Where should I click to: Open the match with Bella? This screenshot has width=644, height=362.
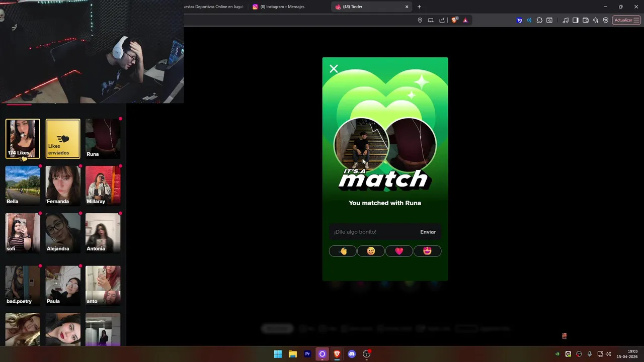[23, 186]
